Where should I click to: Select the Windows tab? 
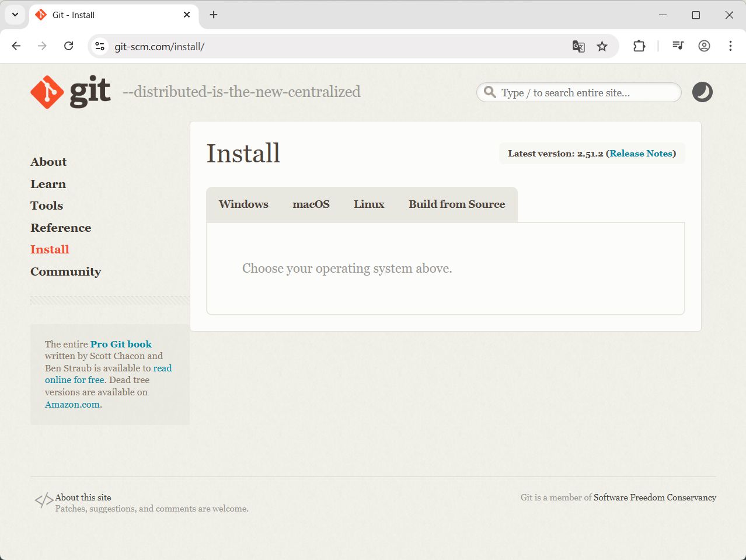point(243,204)
